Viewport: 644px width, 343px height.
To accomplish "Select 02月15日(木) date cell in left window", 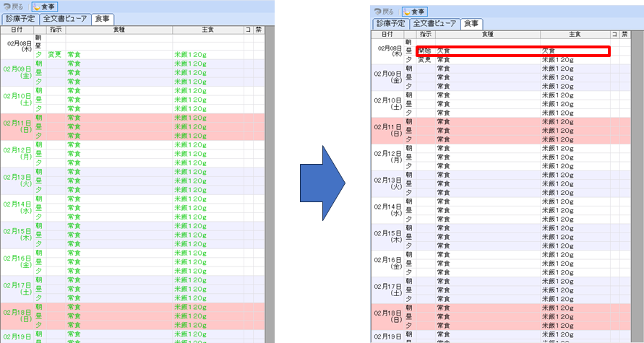I will click(x=17, y=235).
